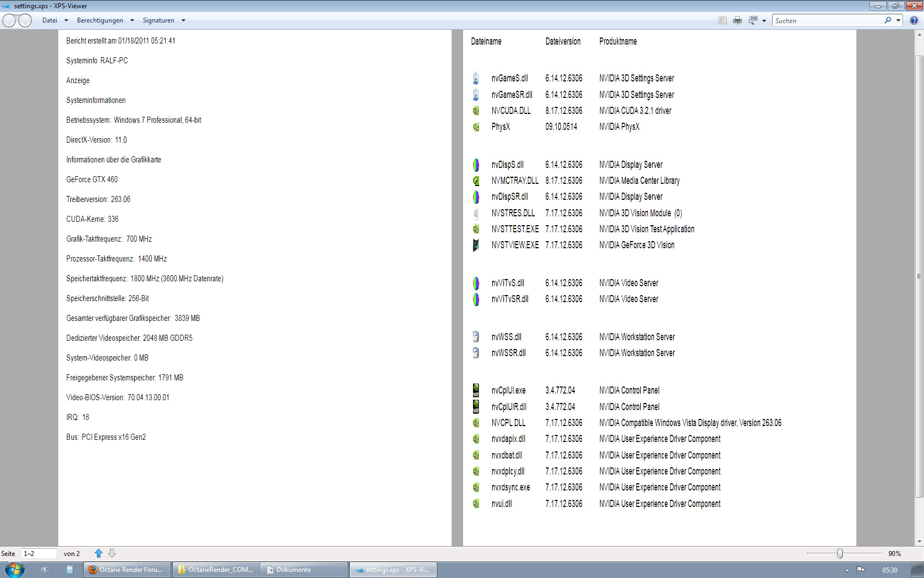Open the Signaturen menu
This screenshot has width=924, height=578.
pos(158,20)
